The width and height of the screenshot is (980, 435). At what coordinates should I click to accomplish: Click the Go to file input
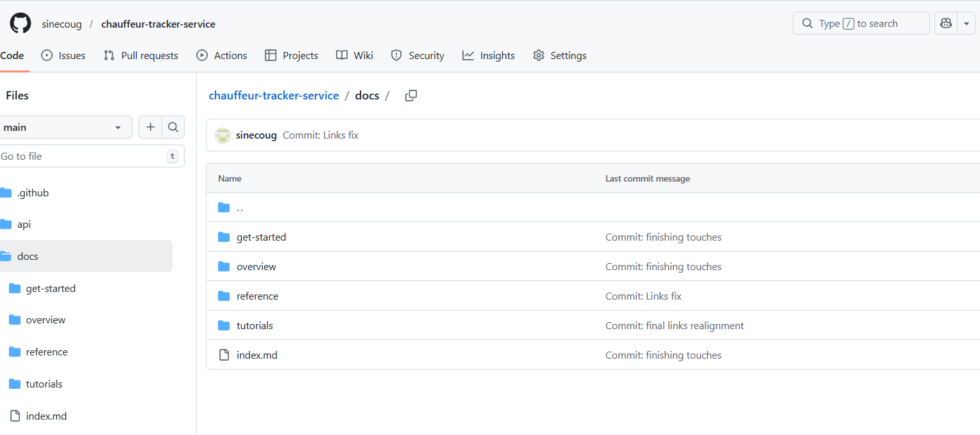tap(82, 156)
